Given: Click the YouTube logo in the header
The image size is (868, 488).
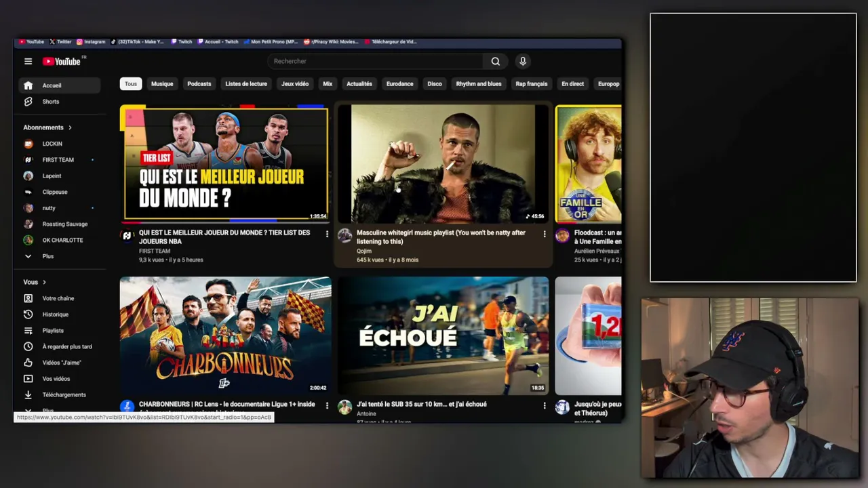Looking at the screenshot, I should (x=62, y=61).
